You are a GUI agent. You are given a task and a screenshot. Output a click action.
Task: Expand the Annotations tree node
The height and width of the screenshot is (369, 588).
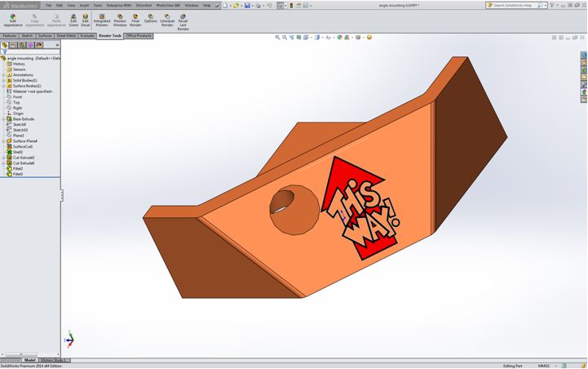pyautogui.click(x=3, y=75)
